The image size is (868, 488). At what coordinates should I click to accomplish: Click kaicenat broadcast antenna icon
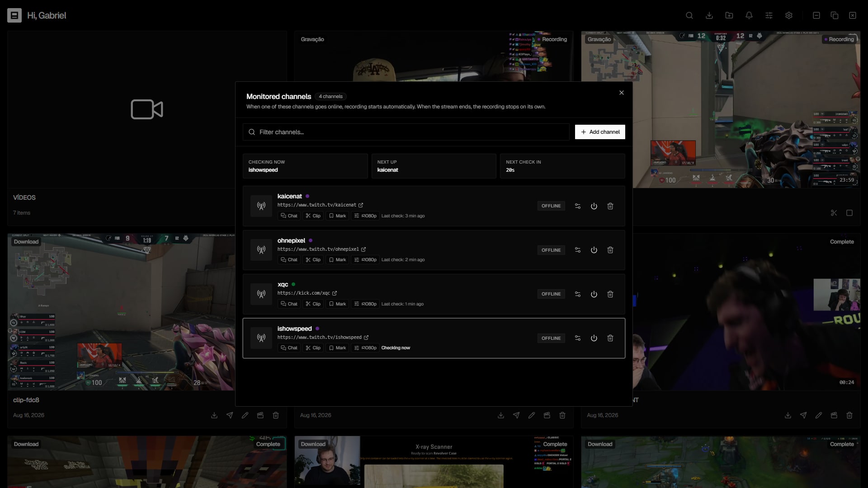tap(261, 206)
